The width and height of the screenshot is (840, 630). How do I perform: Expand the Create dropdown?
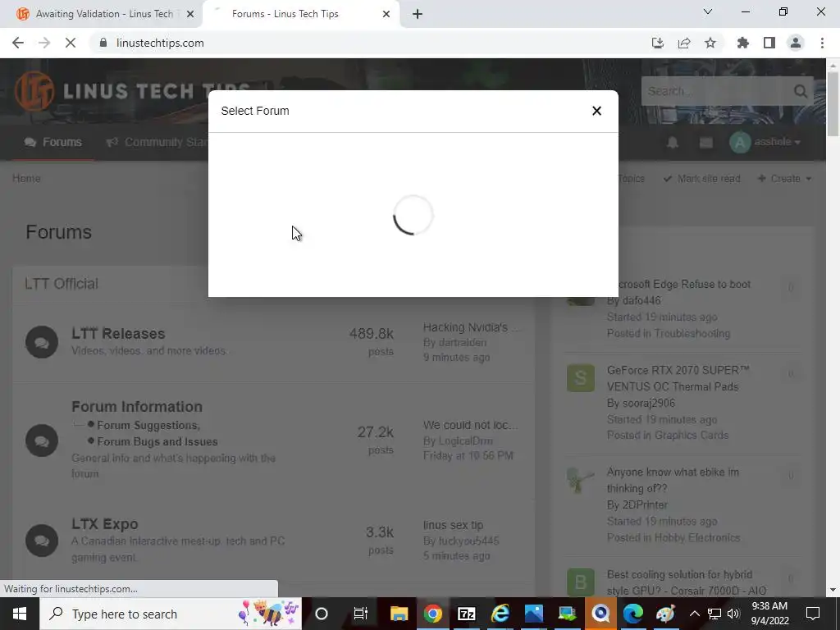[784, 178]
